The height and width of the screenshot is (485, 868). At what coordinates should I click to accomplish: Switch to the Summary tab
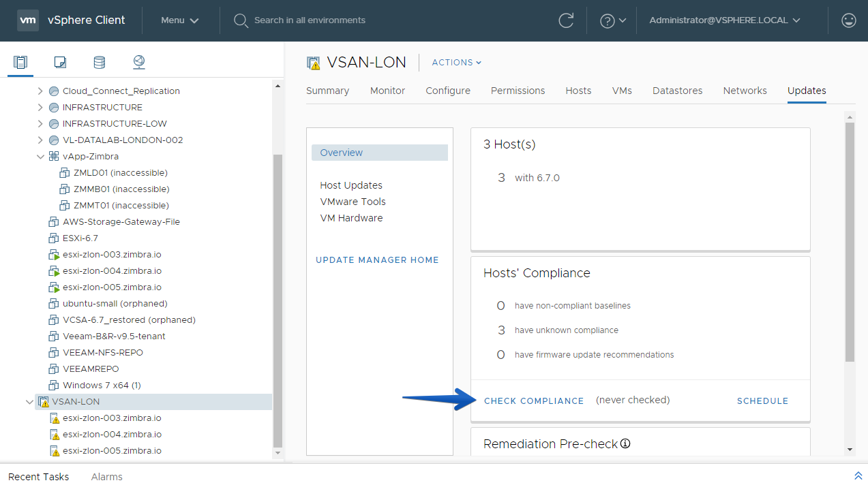pyautogui.click(x=327, y=91)
